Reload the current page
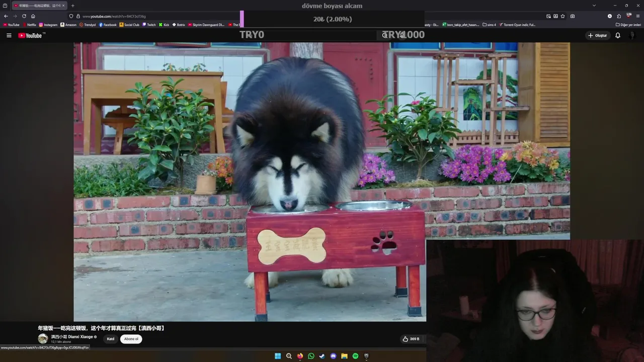The height and width of the screenshot is (362, 644). pyautogui.click(x=24, y=16)
